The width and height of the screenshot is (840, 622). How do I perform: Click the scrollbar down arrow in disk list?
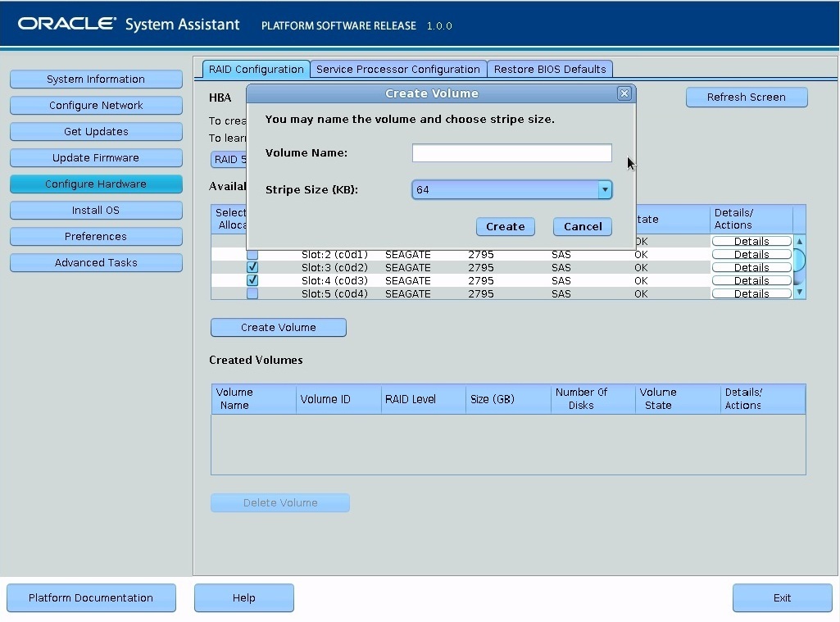[x=799, y=293]
